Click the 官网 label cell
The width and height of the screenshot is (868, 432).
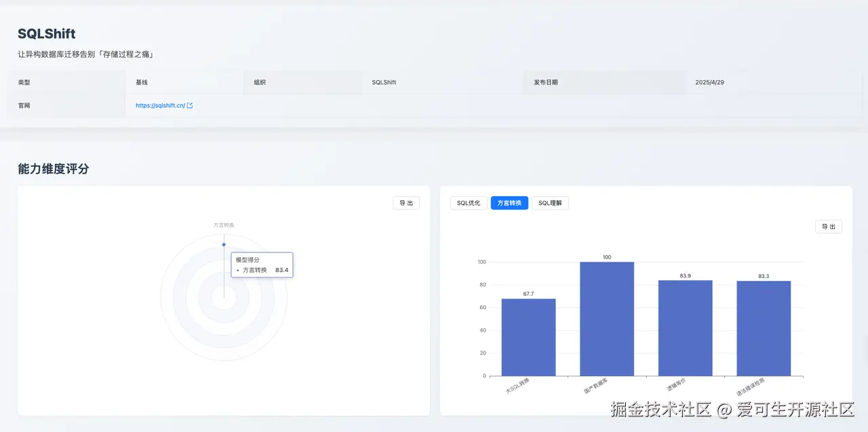67,106
